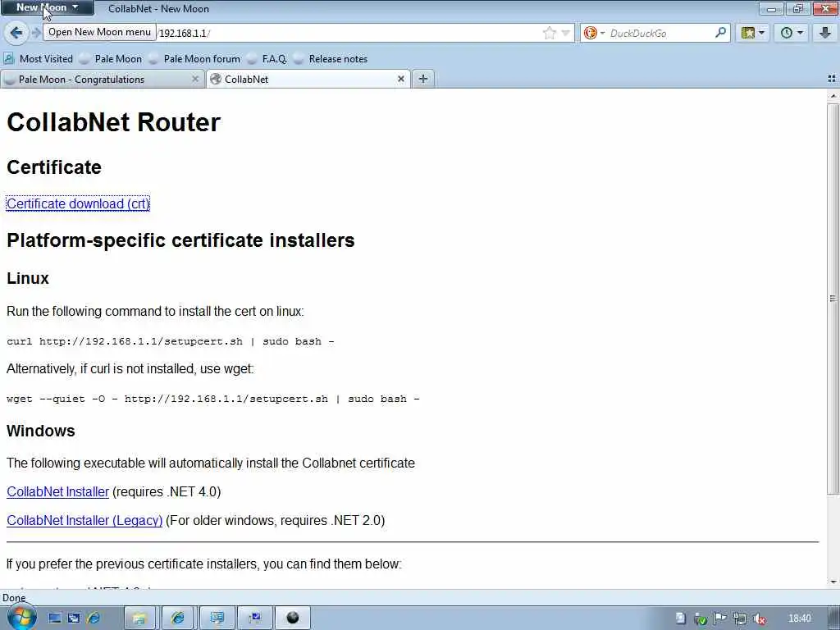Click the page scrollbar down arrow

[x=833, y=582]
